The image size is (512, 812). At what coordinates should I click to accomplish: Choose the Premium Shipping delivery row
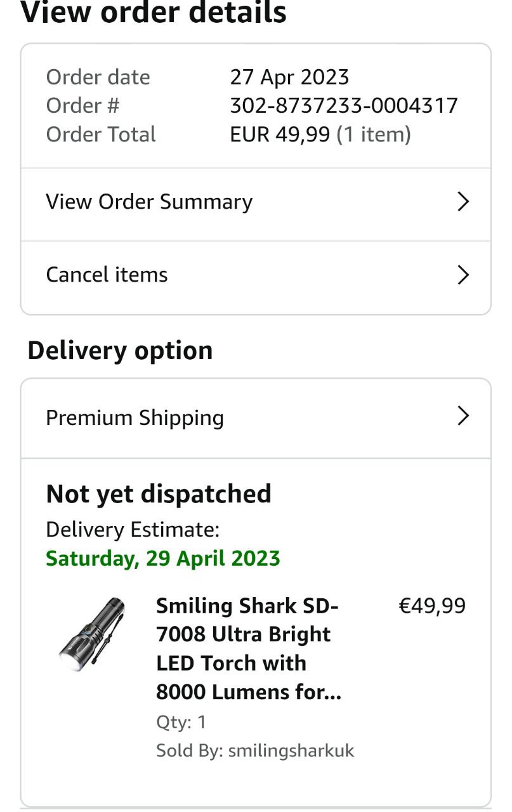135,417
